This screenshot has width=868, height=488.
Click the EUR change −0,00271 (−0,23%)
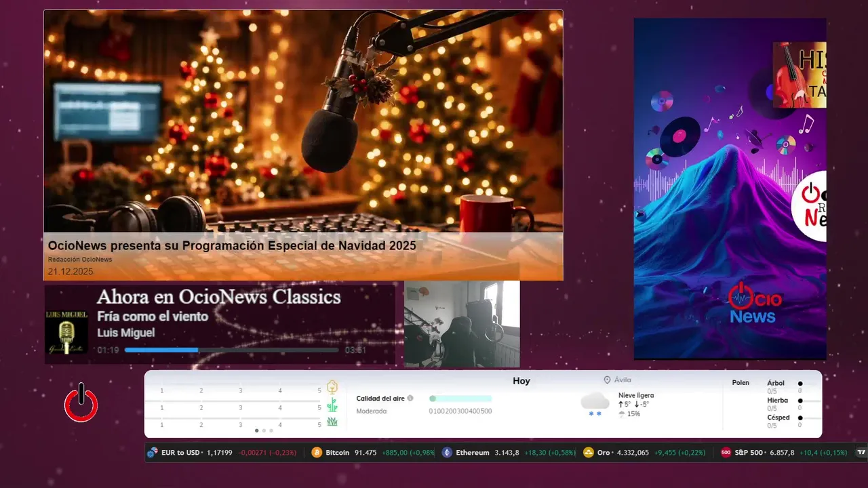point(267,453)
